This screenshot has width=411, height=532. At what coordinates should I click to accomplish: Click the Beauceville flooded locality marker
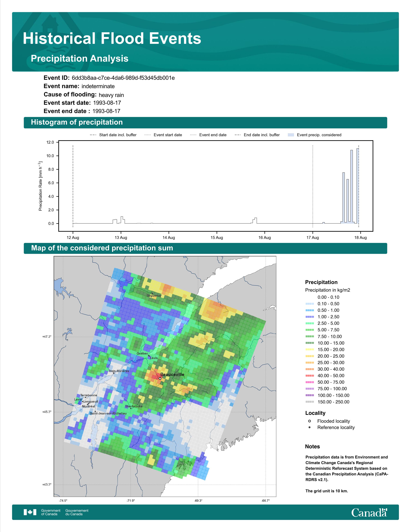pos(160,378)
